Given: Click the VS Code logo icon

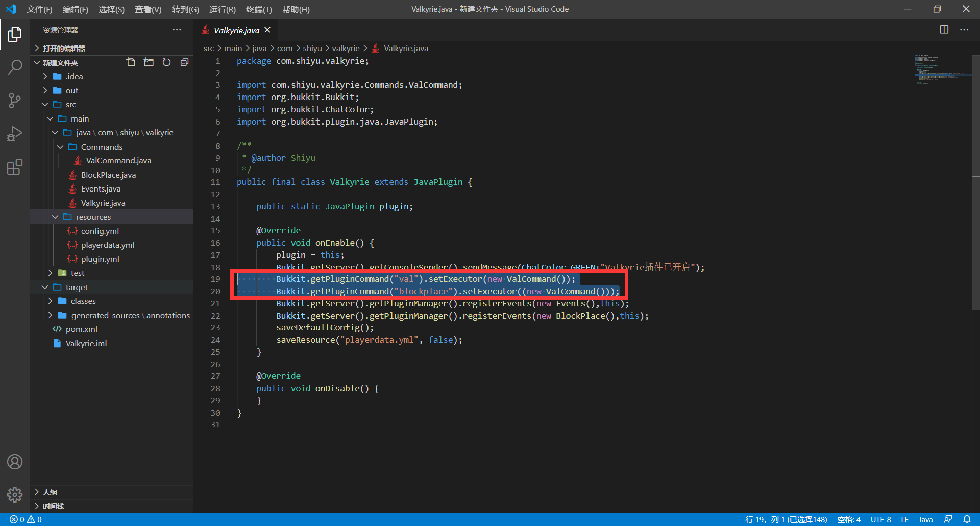Looking at the screenshot, I should click(11, 9).
